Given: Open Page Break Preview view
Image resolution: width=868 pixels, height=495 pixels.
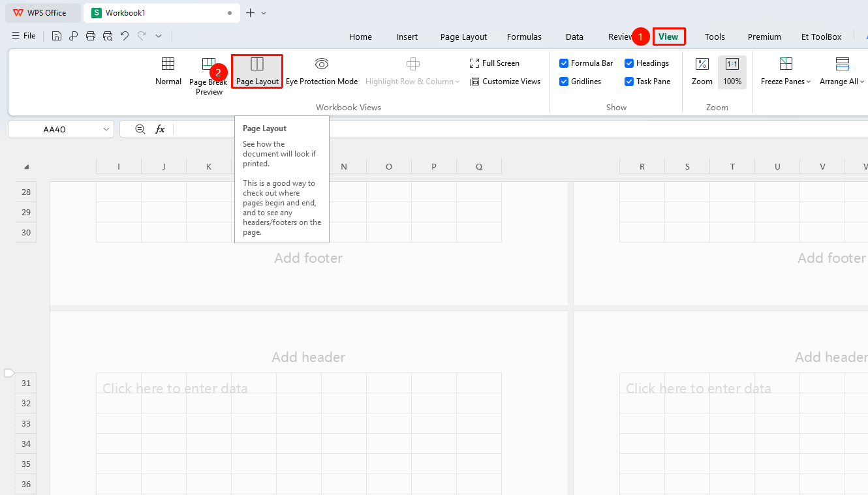Looking at the screenshot, I should pyautogui.click(x=208, y=76).
